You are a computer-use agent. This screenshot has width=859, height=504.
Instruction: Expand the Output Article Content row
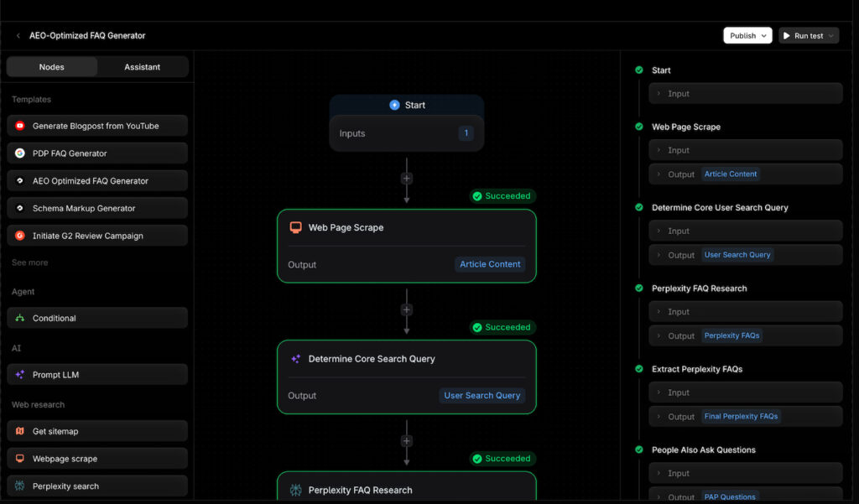click(746, 174)
